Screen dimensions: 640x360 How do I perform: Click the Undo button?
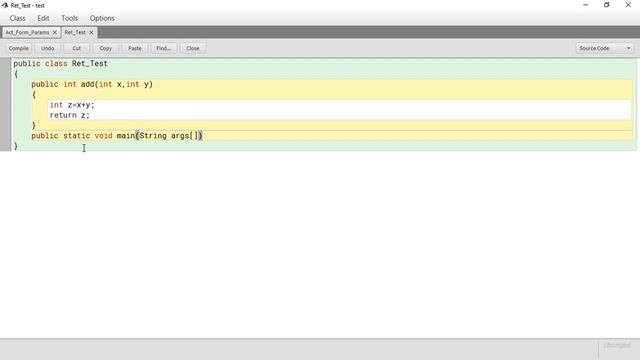pos(47,48)
